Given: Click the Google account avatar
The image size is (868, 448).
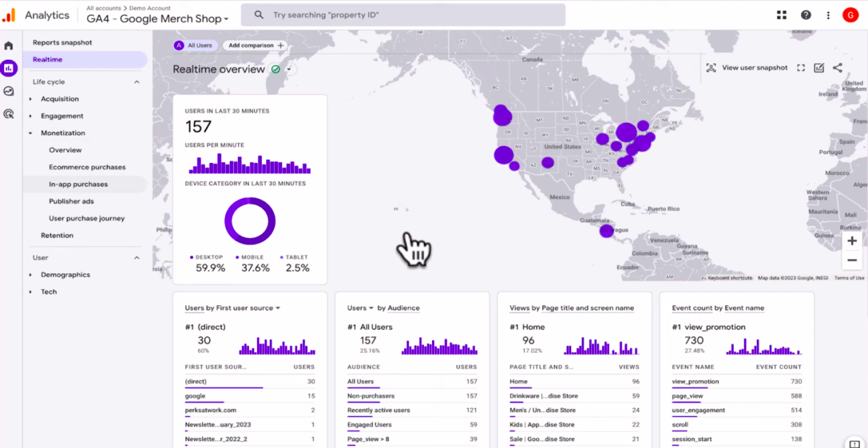Looking at the screenshot, I should point(850,14).
